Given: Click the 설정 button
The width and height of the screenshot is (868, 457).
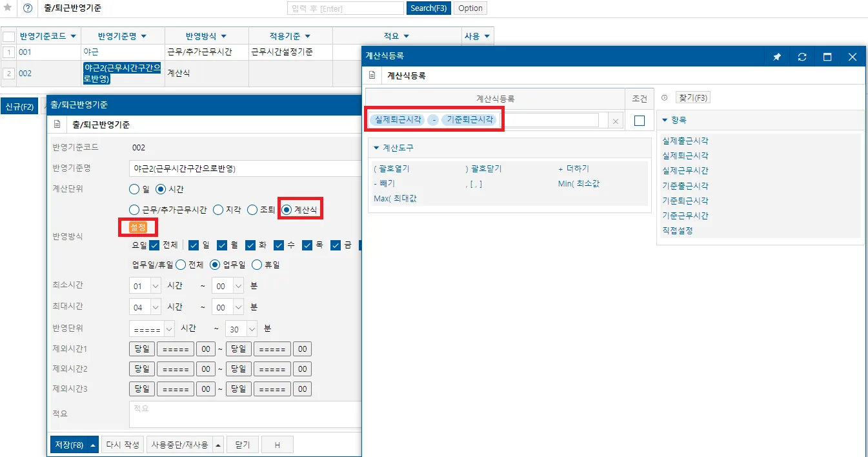Looking at the screenshot, I should 138,227.
